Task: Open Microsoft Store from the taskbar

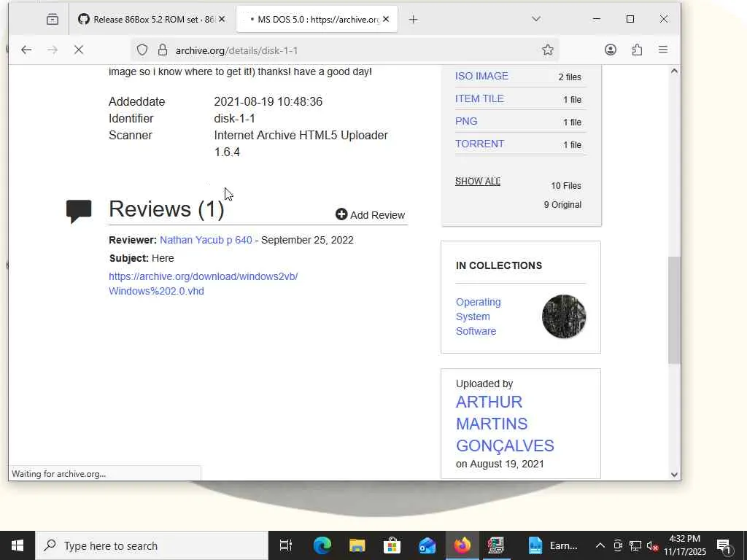Action: (392, 545)
